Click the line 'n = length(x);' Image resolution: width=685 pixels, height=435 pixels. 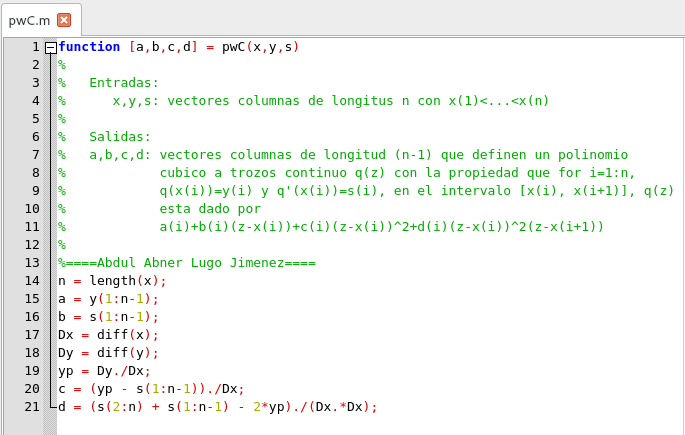[112, 281]
